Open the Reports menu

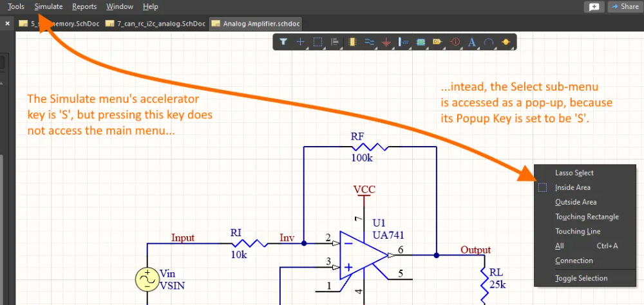84,6
